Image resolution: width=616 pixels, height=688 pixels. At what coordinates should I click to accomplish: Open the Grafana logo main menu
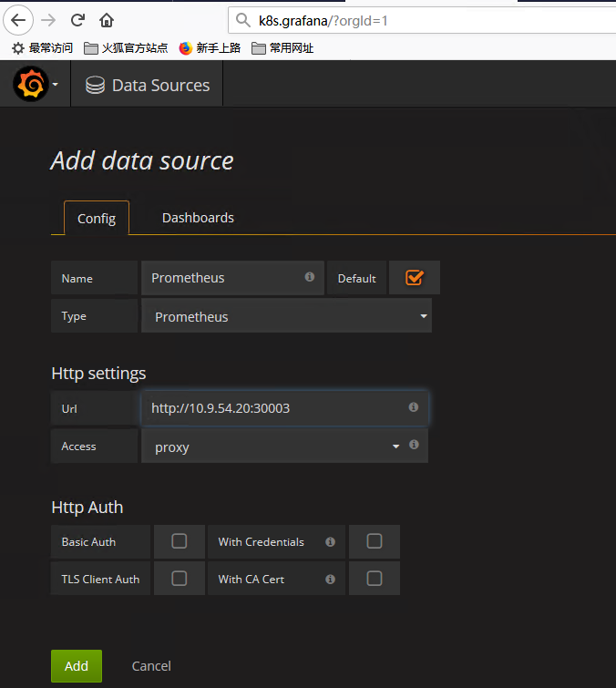pyautogui.click(x=31, y=84)
